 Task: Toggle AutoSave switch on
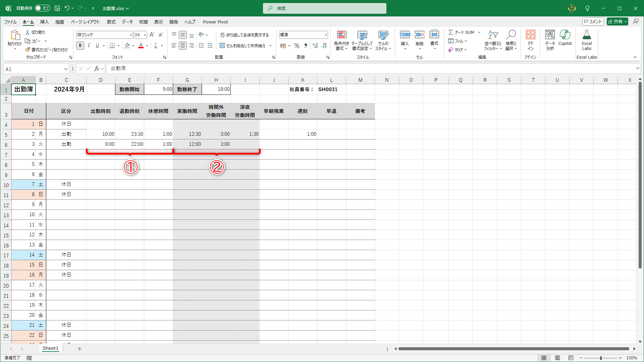42,8
